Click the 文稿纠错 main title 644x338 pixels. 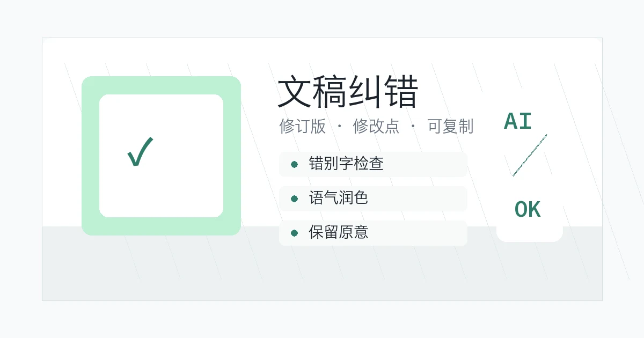[x=348, y=92]
